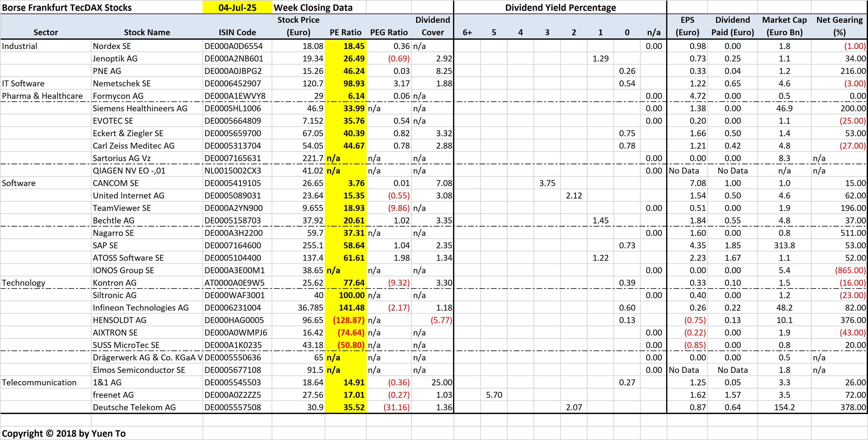Screen dimensions: 868x440
Task: Select Siemens Healthineers market cap 46.9
Action: pos(784,108)
